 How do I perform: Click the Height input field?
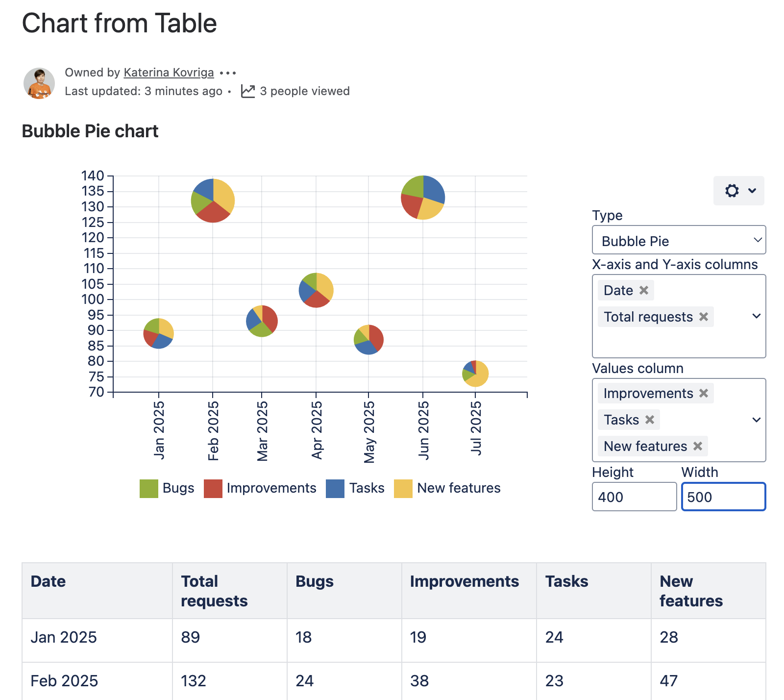point(634,497)
